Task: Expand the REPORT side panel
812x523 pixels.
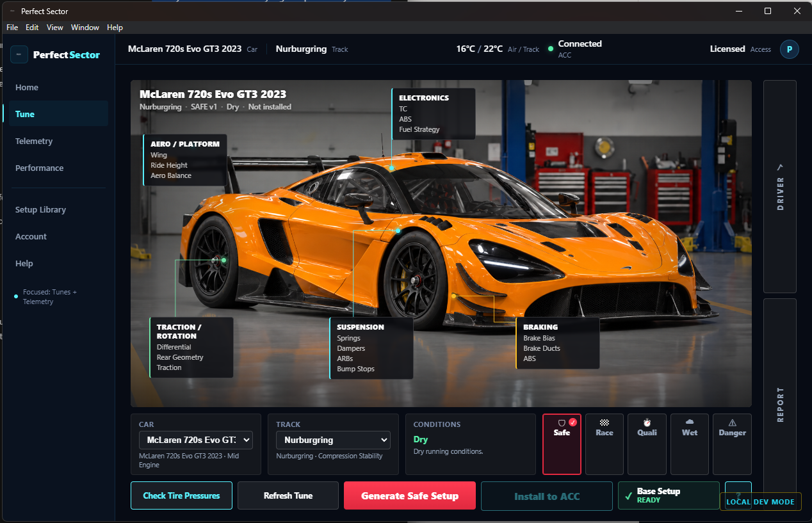Action: tap(780, 403)
